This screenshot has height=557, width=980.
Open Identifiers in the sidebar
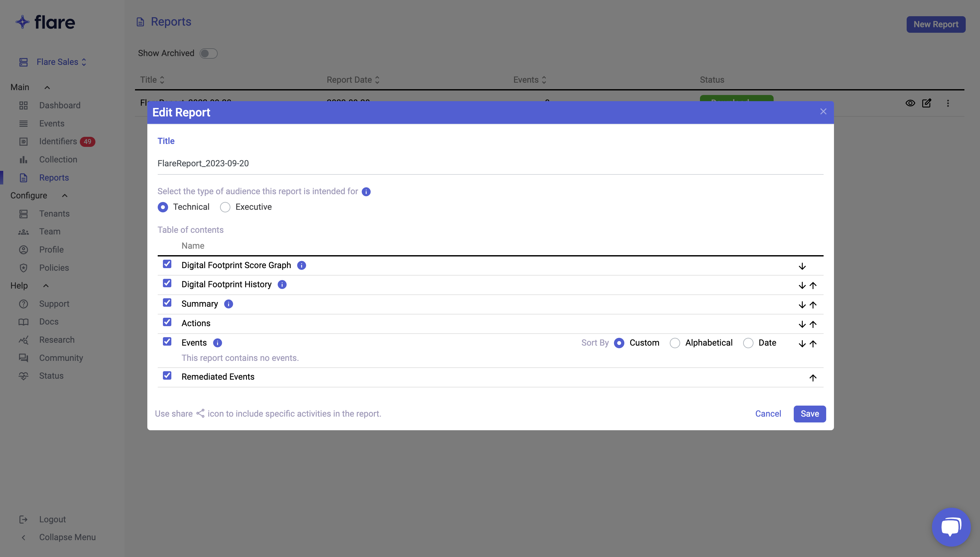[58, 142]
